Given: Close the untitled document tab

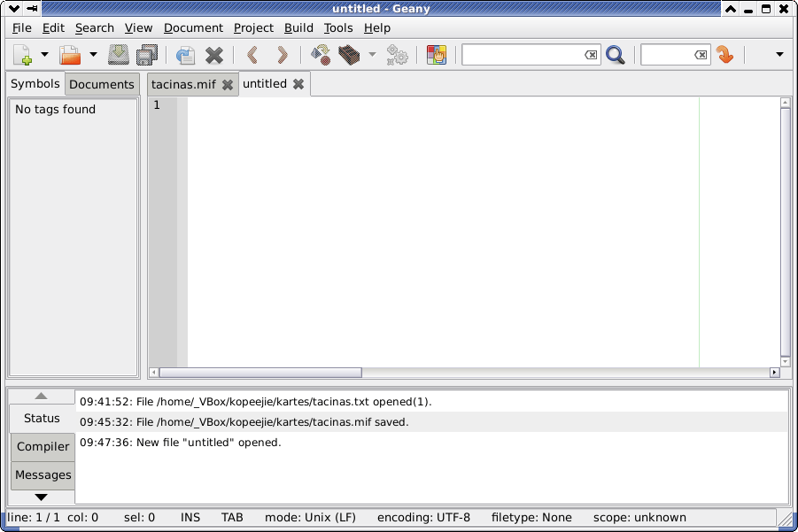Looking at the screenshot, I should click(298, 84).
